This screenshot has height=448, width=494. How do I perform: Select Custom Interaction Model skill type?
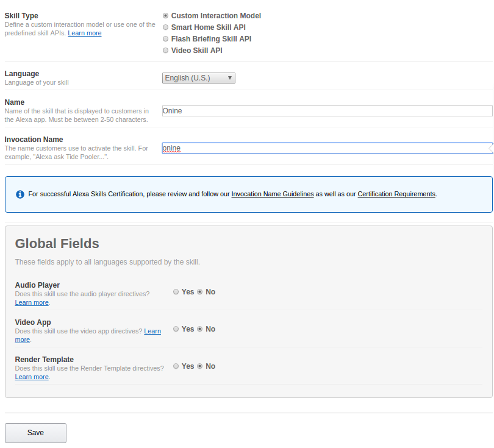[x=166, y=16]
